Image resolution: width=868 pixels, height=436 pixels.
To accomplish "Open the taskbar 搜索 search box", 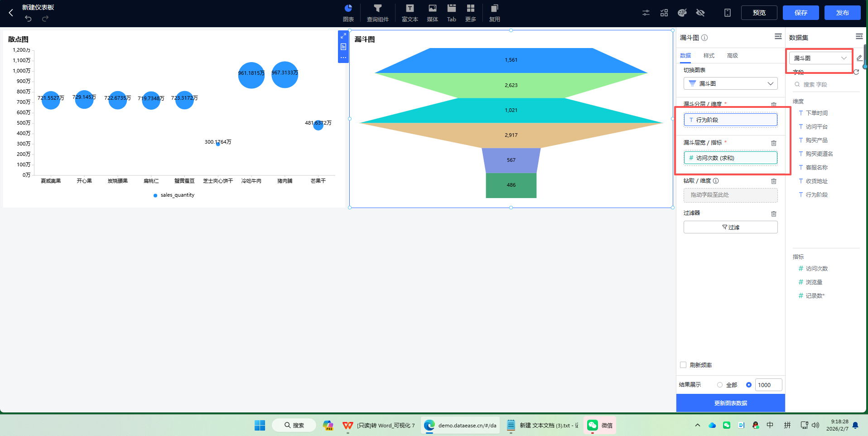I will [x=294, y=425].
